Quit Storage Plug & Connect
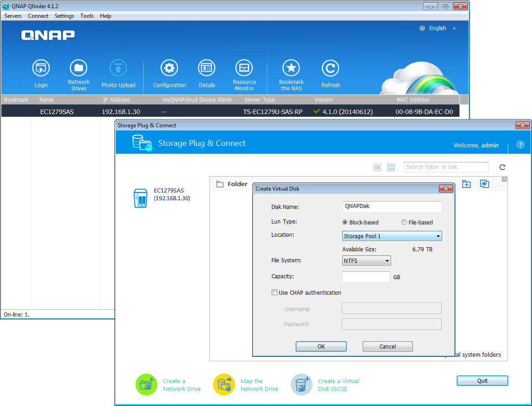This screenshot has height=406, width=532. [482, 380]
